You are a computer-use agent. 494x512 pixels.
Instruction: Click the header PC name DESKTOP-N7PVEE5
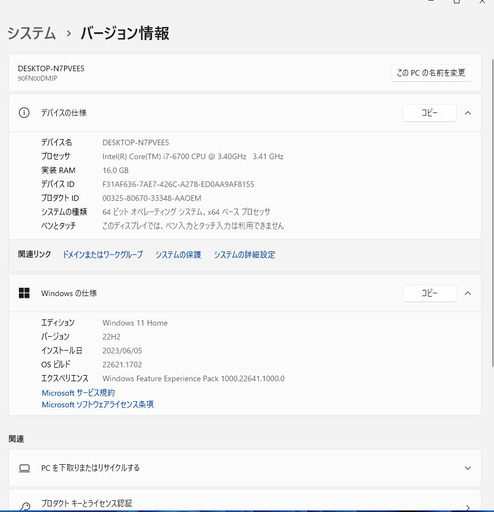point(51,69)
